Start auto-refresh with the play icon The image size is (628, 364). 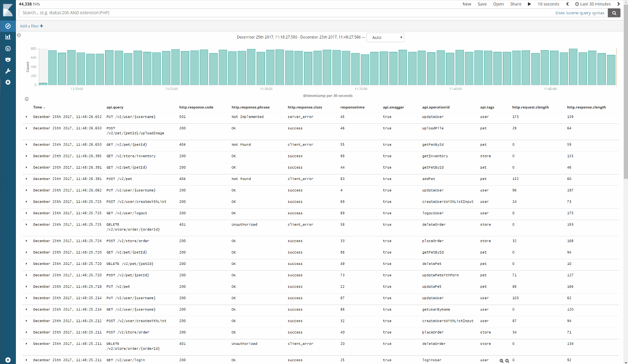pyautogui.click(x=530, y=4)
